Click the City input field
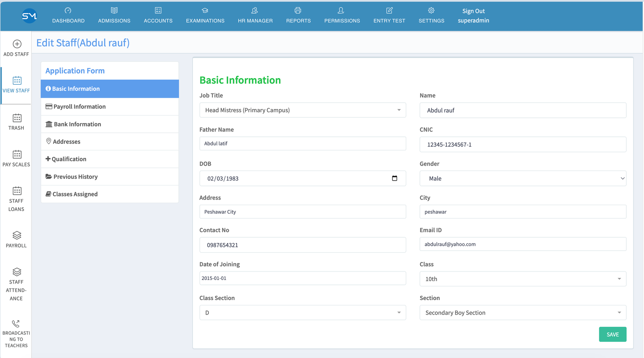 523,212
